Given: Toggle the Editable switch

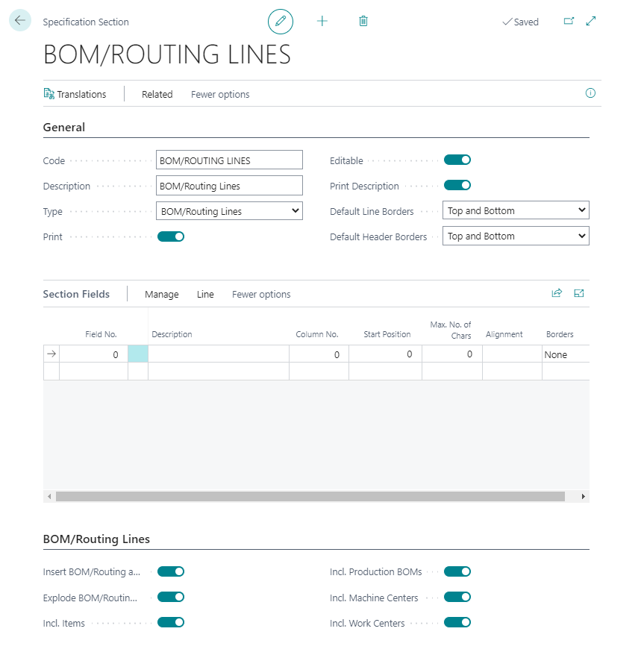Looking at the screenshot, I should click(x=457, y=160).
